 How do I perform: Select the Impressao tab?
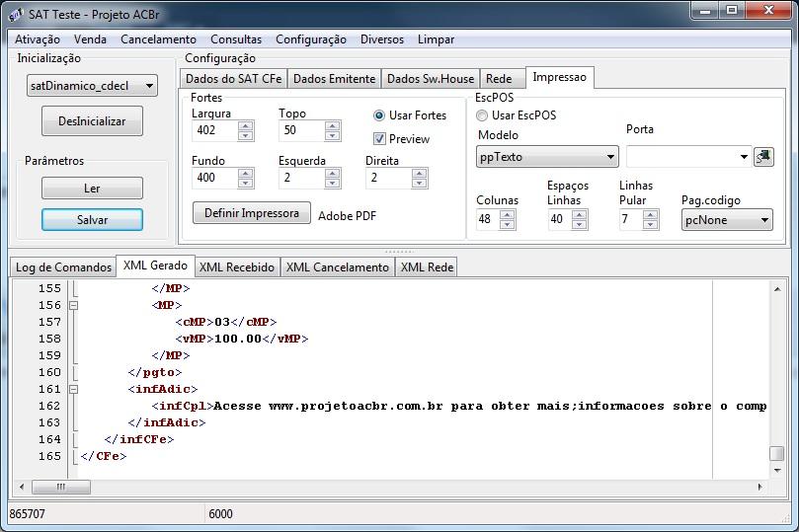(560, 77)
